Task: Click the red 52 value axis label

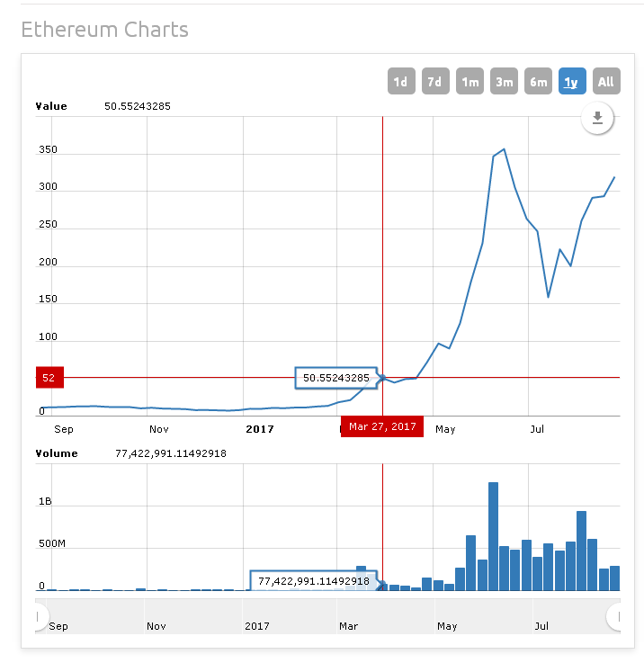Action: pyautogui.click(x=49, y=378)
